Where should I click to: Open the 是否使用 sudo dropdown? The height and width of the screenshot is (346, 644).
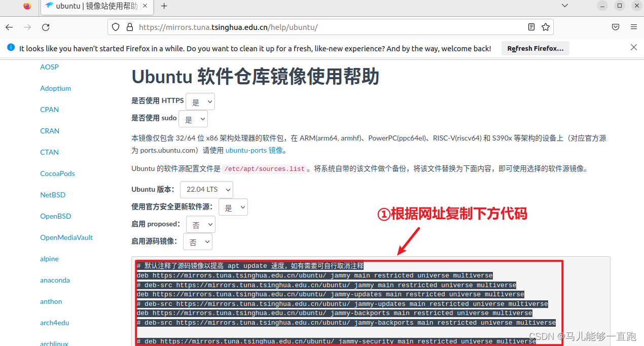(193, 119)
